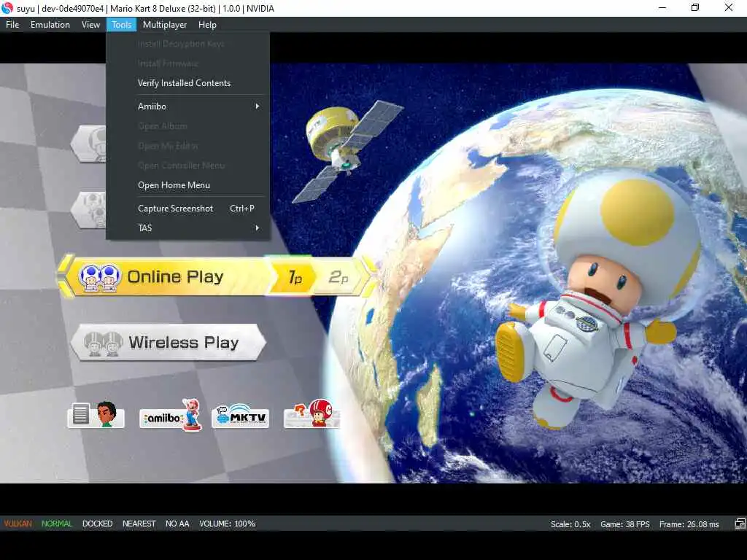
Task: Select 2p for Online Play
Action: tap(338, 276)
